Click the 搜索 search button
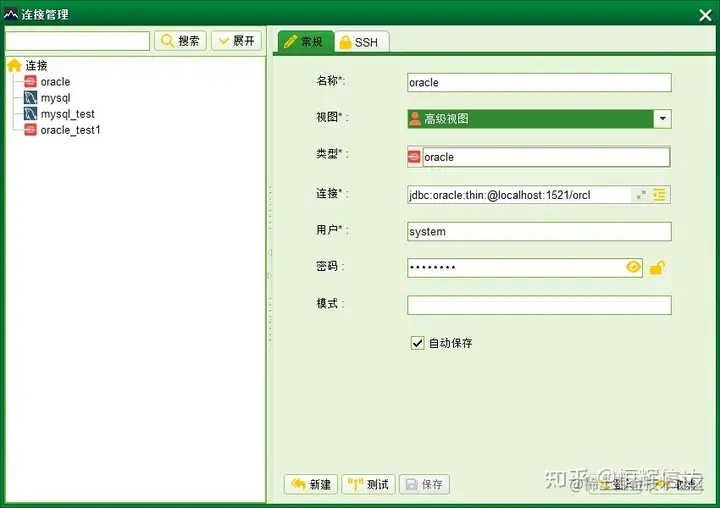The width and height of the screenshot is (720, 508). coord(180,41)
